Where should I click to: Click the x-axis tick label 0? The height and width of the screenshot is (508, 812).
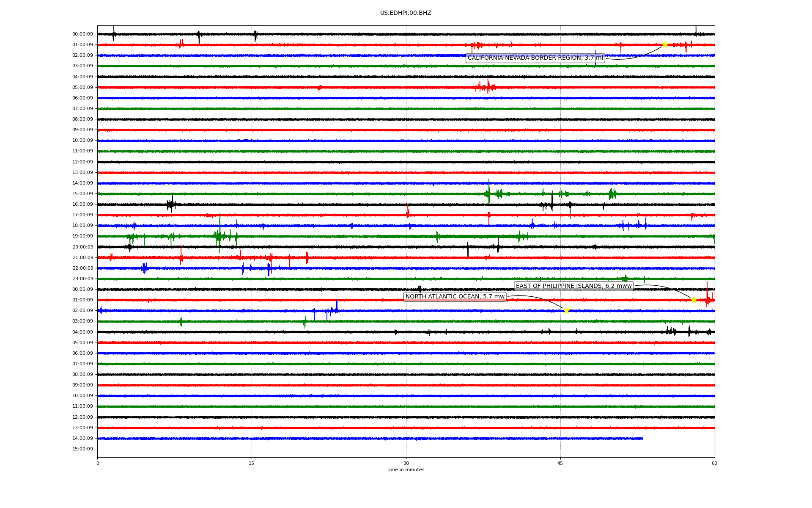(x=98, y=464)
